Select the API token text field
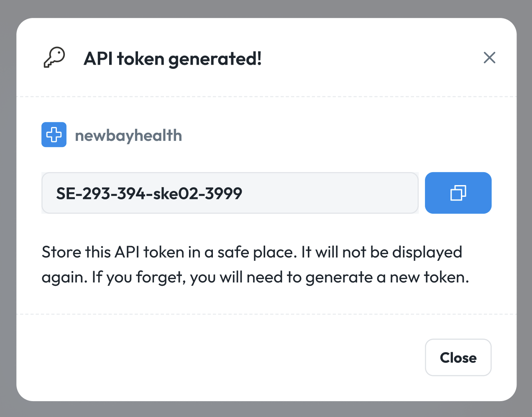This screenshot has height=417, width=532. pos(230,193)
